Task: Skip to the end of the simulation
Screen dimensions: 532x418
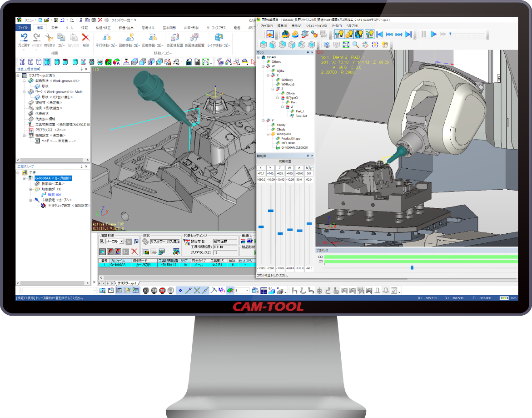Action: tap(408, 34)
